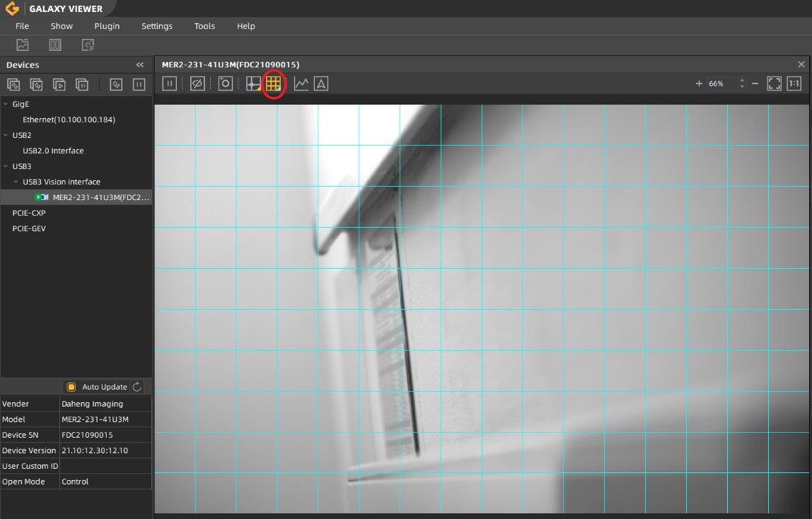This screenshot has width=812, height=519.
Task: Click the refresh icon beside Auto Update
Action: [137, 387]
